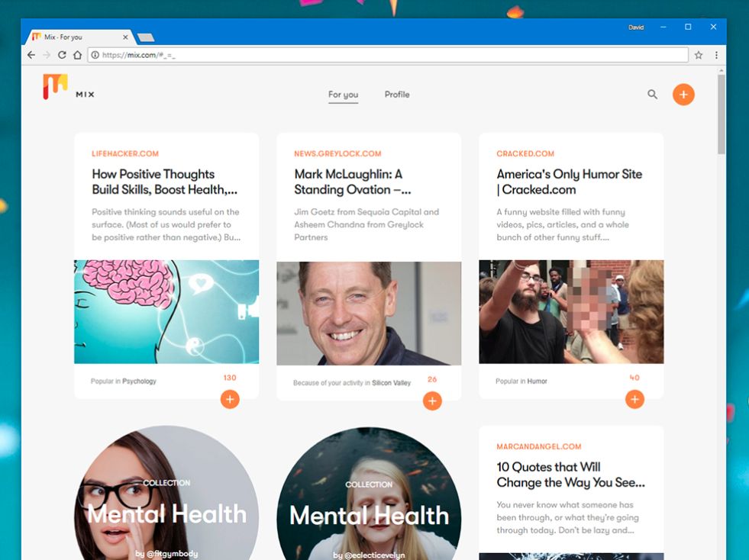Close the Mix - For you tab

coord(125,37)
